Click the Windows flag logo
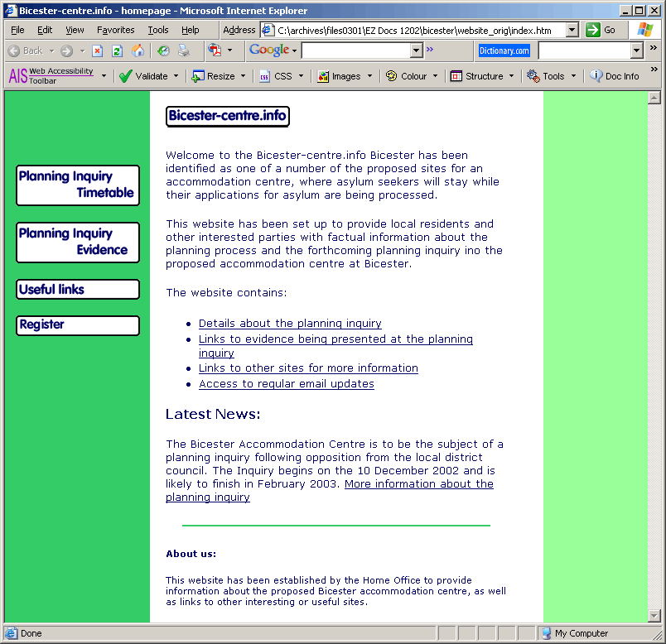 click(645, 30)
